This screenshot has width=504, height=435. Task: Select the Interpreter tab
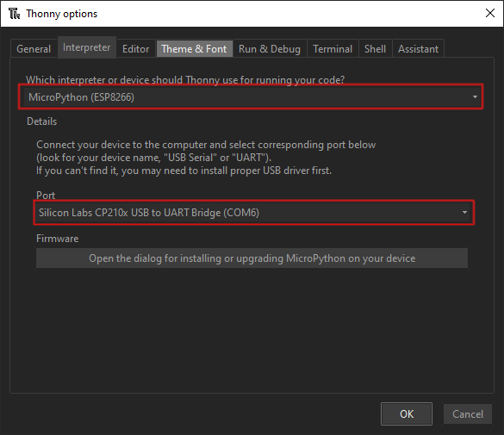pos(86,47)
